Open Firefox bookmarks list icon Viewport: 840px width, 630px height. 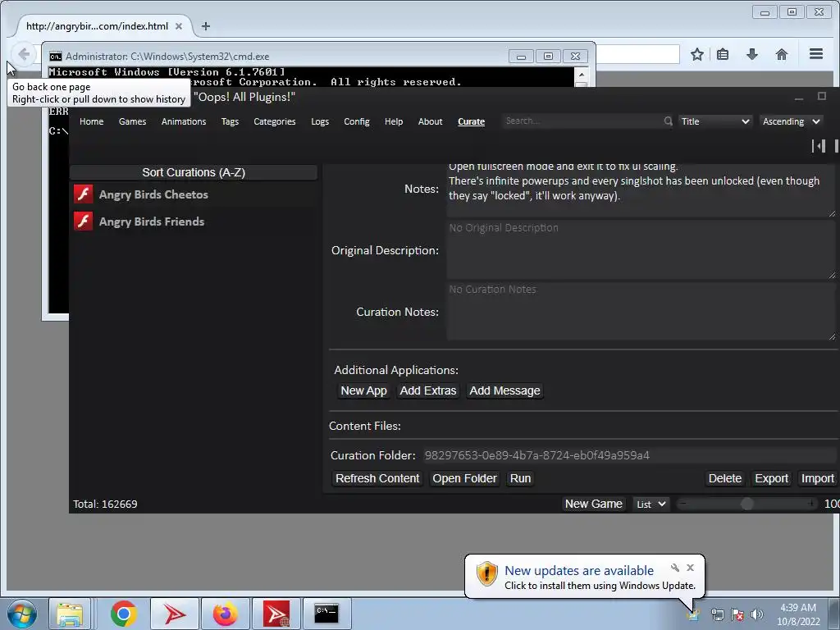click(723, 54)
